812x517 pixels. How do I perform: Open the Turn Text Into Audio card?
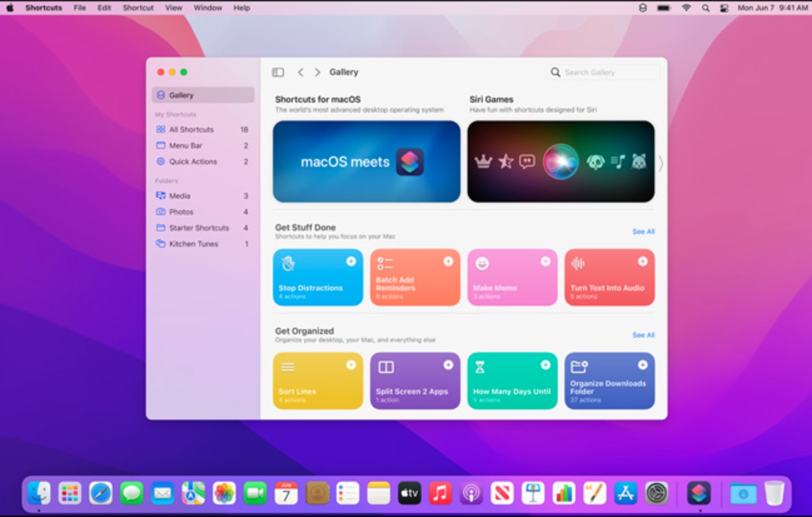(x=610, y=277)
